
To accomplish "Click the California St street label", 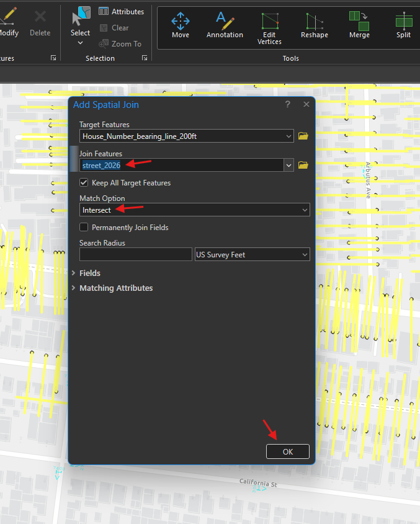I will (258, 482).
